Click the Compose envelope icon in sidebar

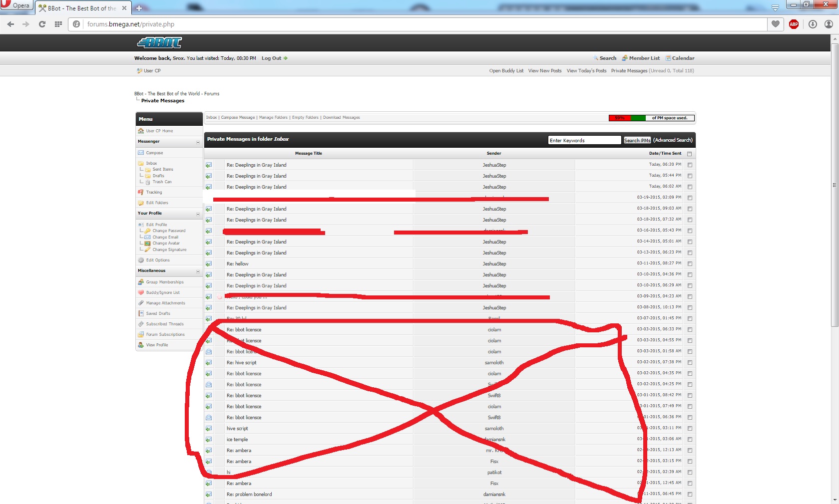point(141,153)
